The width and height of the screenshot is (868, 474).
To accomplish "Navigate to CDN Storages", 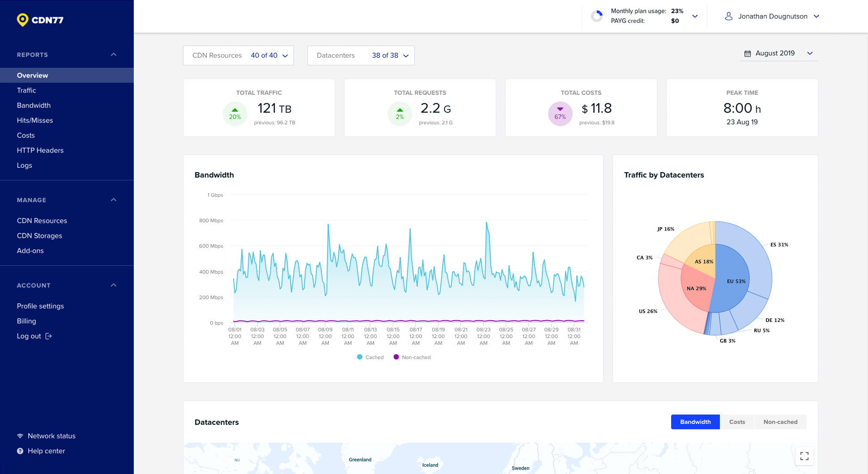I will (x=39, y=236).
